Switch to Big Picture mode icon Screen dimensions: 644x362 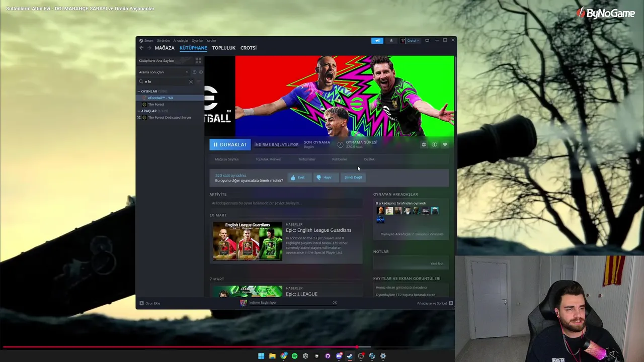point(427,41)
